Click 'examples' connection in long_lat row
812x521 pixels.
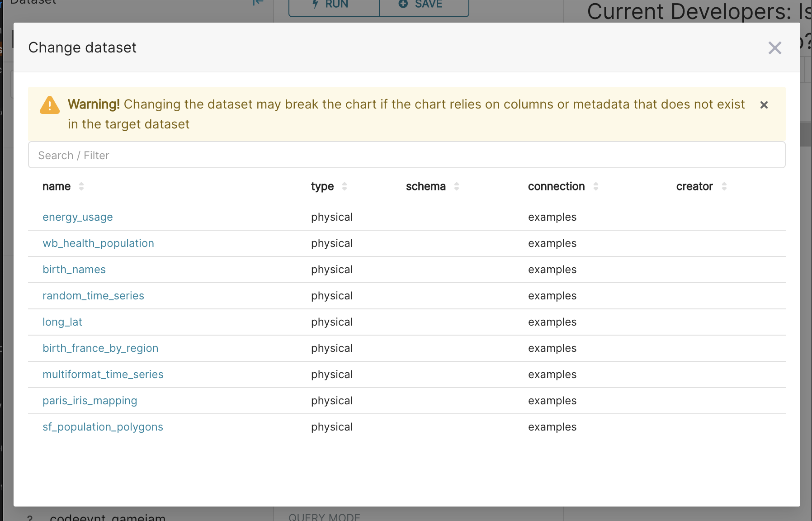[x=552, y=322]
